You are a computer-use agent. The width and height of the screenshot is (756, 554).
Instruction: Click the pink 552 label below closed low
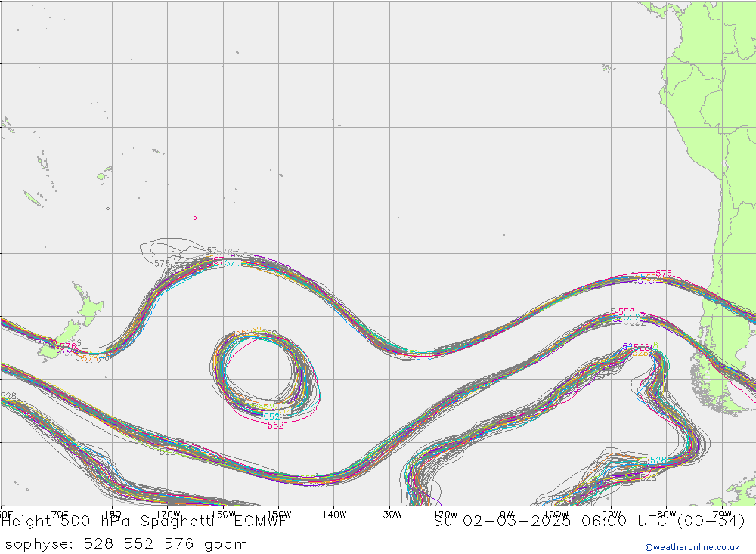click(276, 426)
